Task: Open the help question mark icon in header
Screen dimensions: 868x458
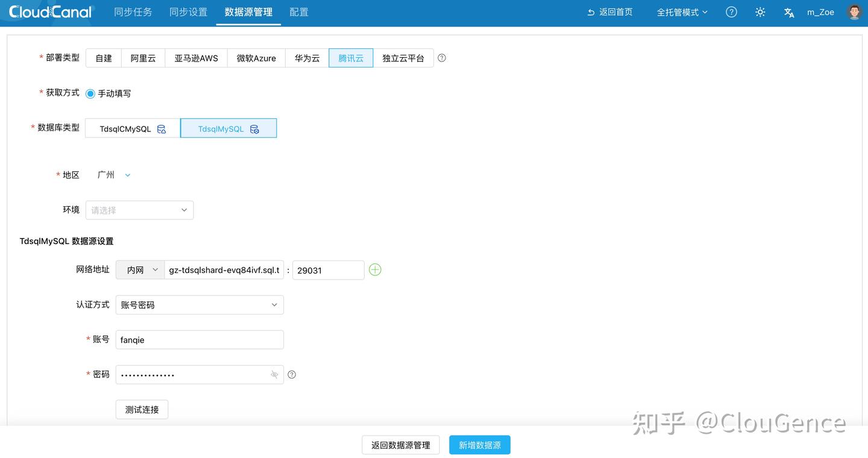Action: (x=731, y=12)
